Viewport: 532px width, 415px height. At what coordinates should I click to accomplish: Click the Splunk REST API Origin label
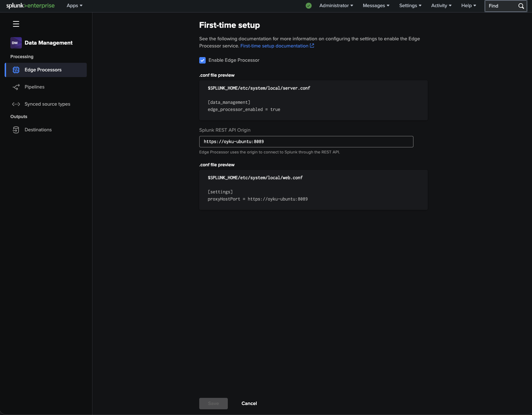pos(225,130)
